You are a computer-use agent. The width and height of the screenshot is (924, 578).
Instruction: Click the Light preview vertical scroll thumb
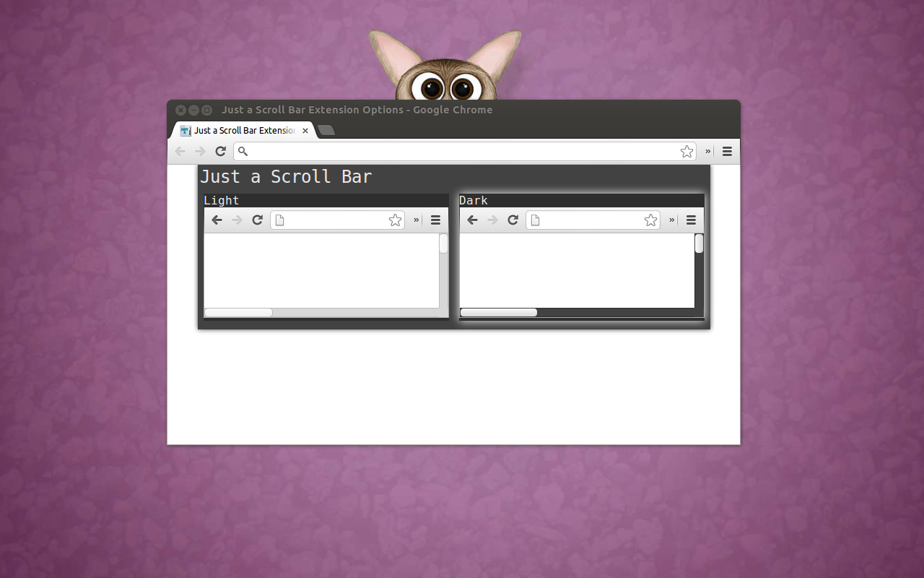click(444, 243)
